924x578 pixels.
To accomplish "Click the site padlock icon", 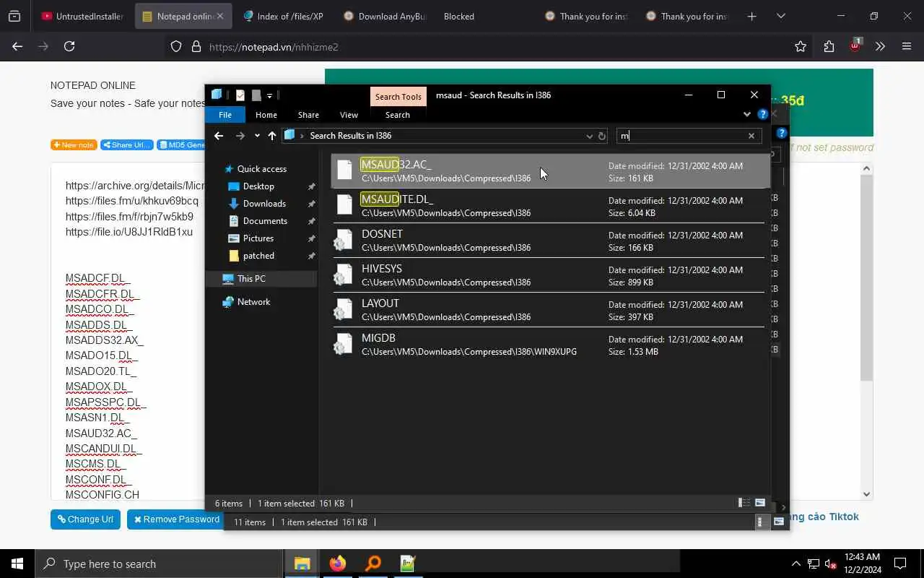I will point(196,47).
